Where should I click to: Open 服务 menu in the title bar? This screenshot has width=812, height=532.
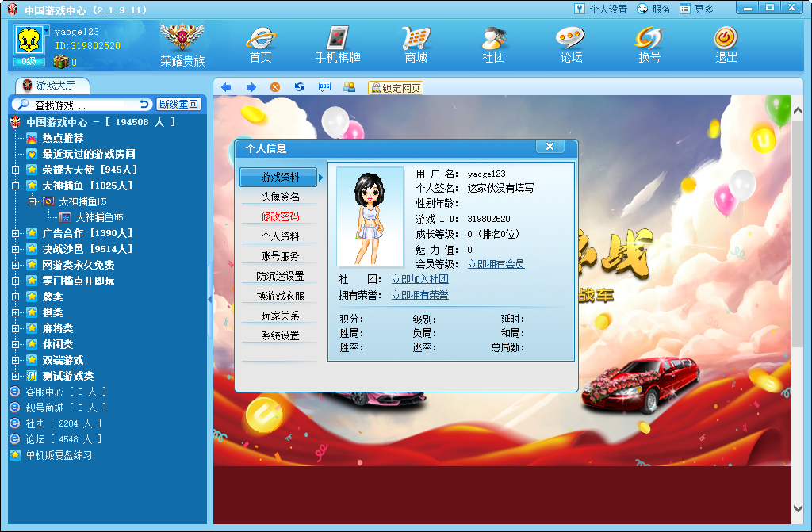654,10
